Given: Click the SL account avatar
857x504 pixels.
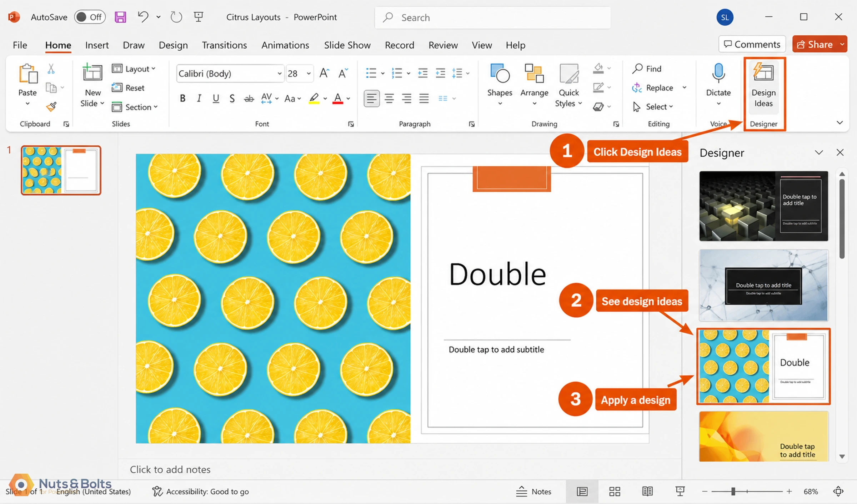Looking at the screenshot, I should pos(725,17).
